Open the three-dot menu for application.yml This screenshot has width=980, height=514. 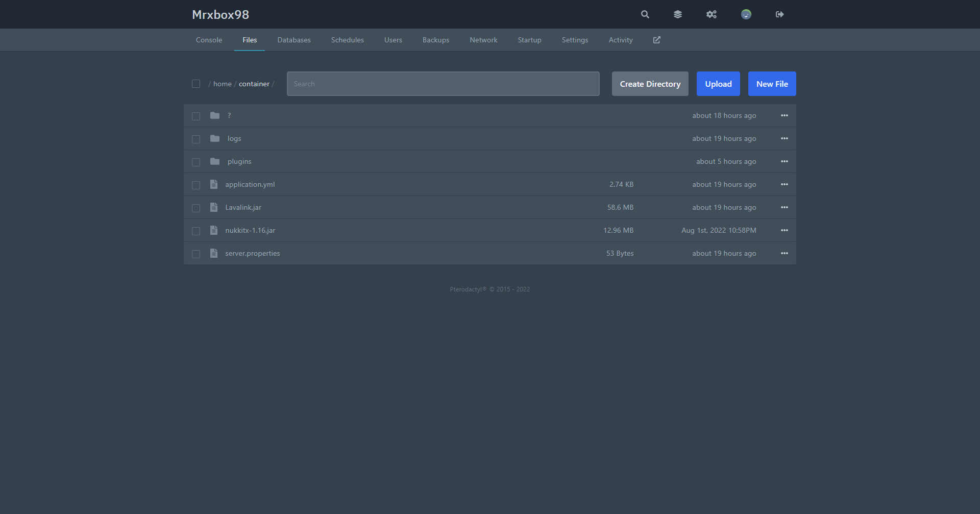[x=785, y=184]
